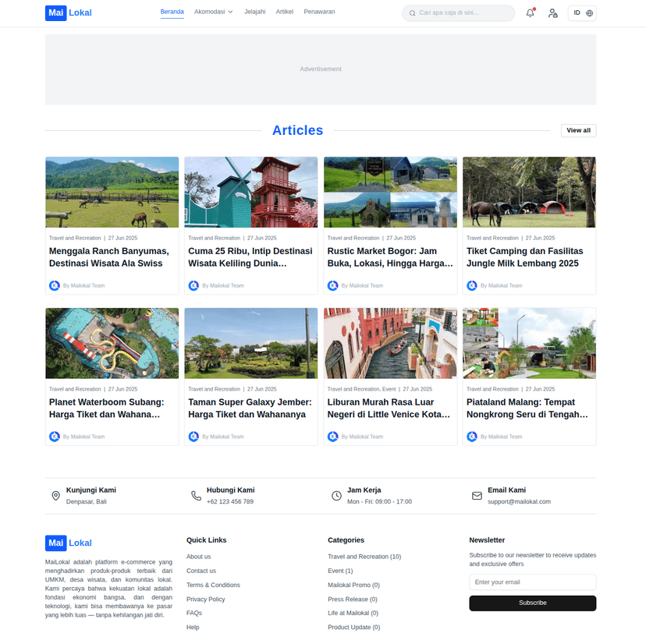Go to the Beranda tab

pyautogui.click(x=172, y=12)
